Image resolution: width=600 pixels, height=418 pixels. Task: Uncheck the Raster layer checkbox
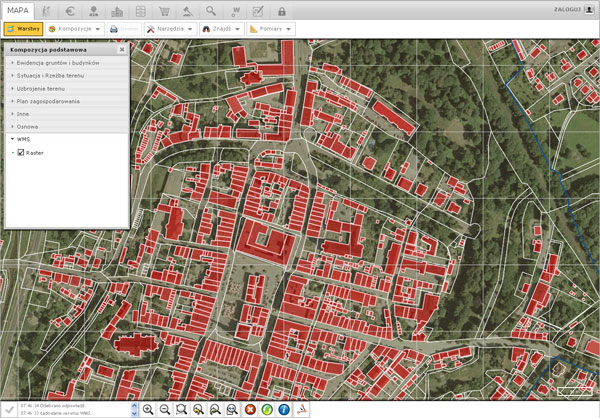tap(21, 152)
